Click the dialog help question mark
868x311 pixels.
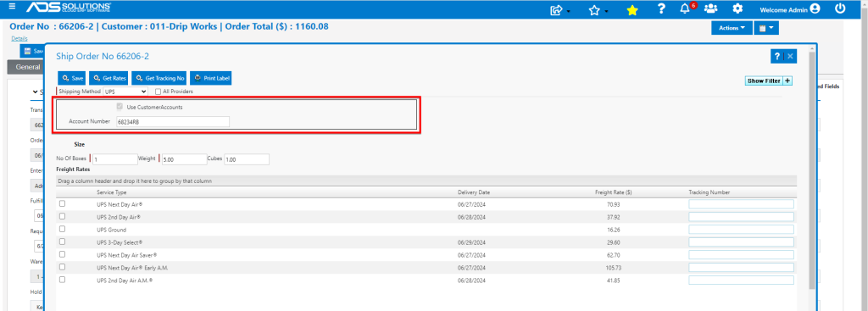777,56
